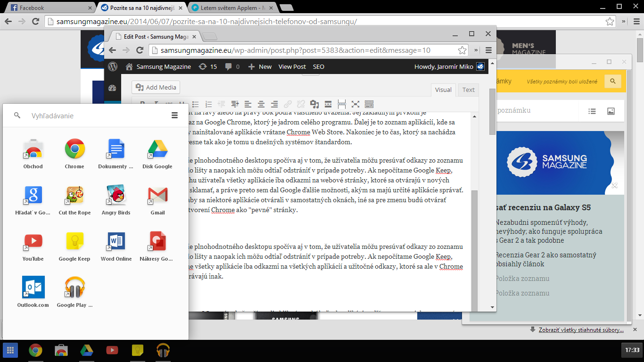Enable distraction-free writing mode
This screenshot has width=644, height=362.
(x=355, y=104)
